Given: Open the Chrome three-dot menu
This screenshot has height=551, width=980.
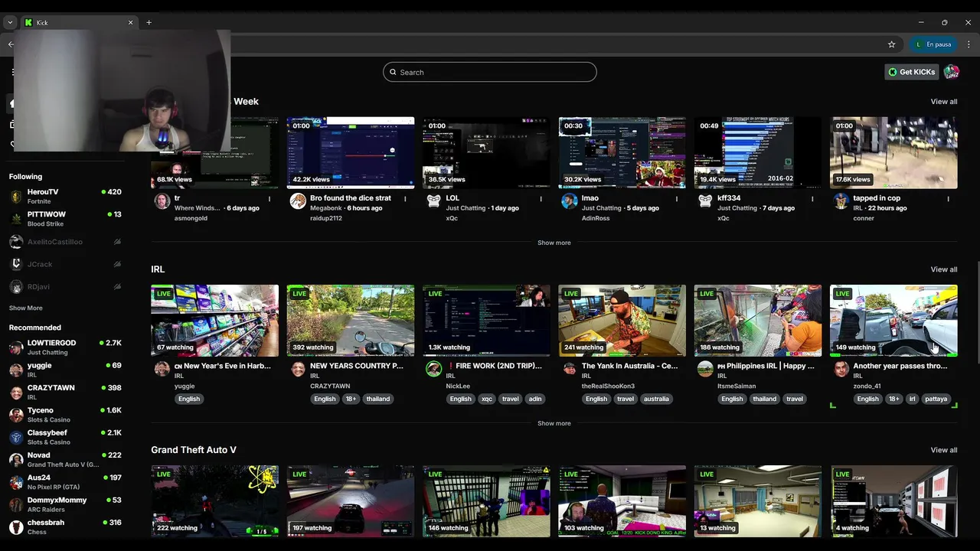Looking at the screenshot, I should 969,44.
